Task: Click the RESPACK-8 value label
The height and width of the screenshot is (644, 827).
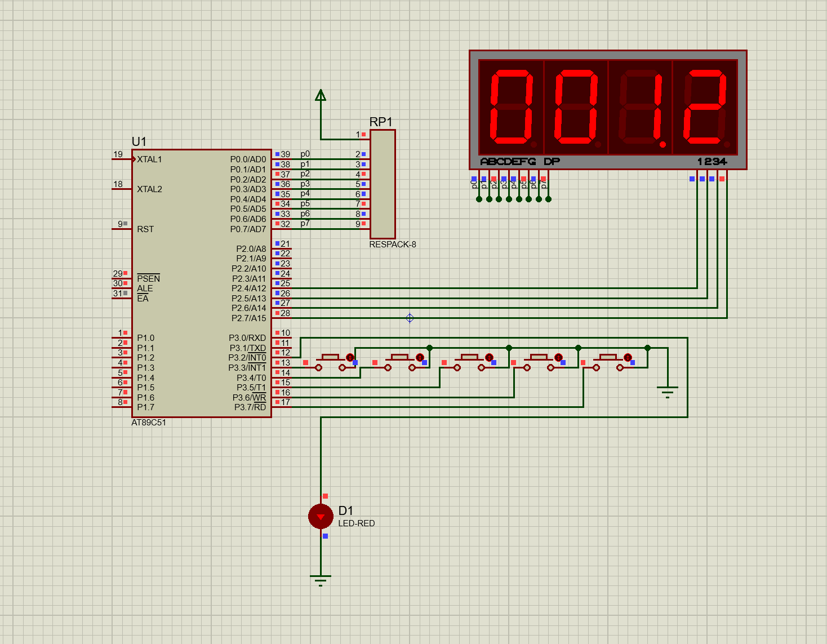Action: coord(393,245)
